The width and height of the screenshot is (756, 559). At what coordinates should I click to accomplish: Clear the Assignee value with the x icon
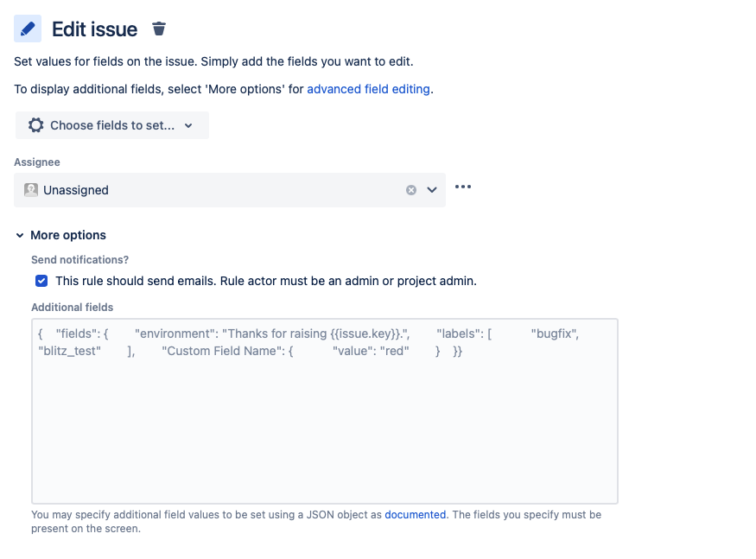tap(411, 190)
